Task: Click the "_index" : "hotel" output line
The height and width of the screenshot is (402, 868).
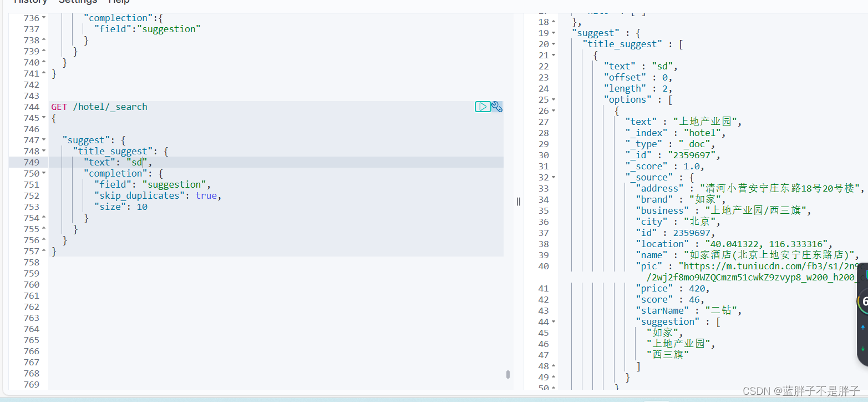Action: coord(675,133)
